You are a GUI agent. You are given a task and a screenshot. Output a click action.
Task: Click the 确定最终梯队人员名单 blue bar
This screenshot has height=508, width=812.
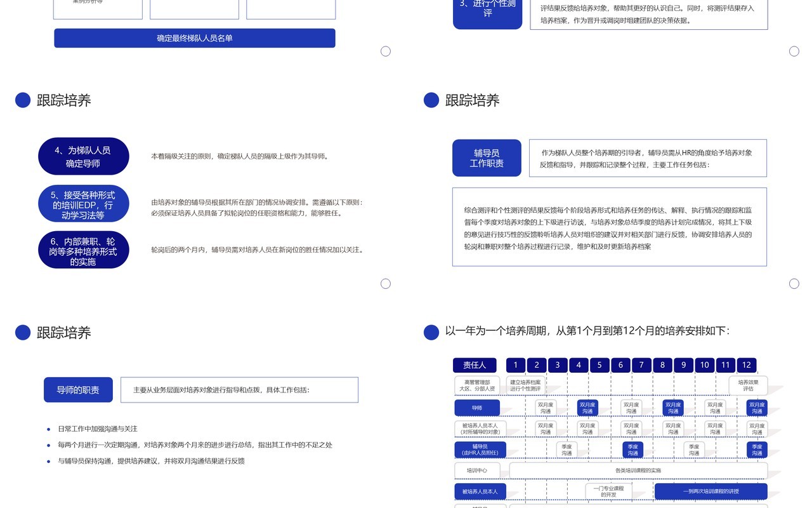point(195,38)
